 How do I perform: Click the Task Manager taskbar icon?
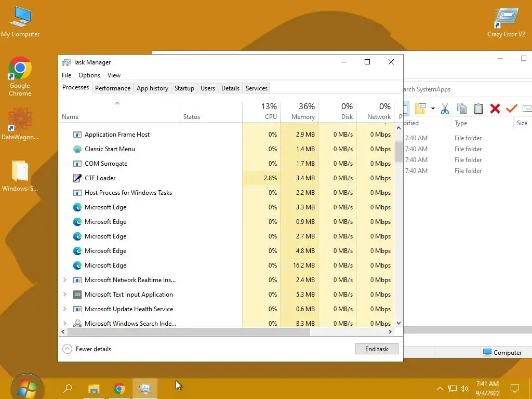[145, 389]
